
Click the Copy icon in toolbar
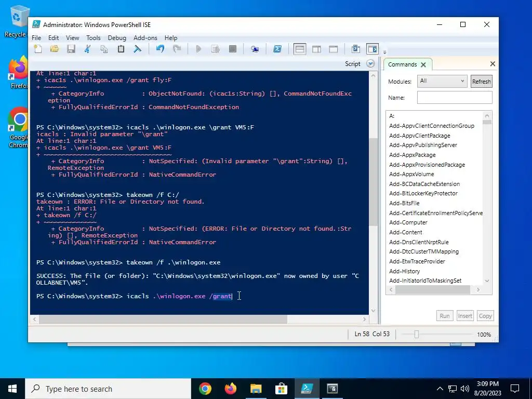(x=104, y=49)
